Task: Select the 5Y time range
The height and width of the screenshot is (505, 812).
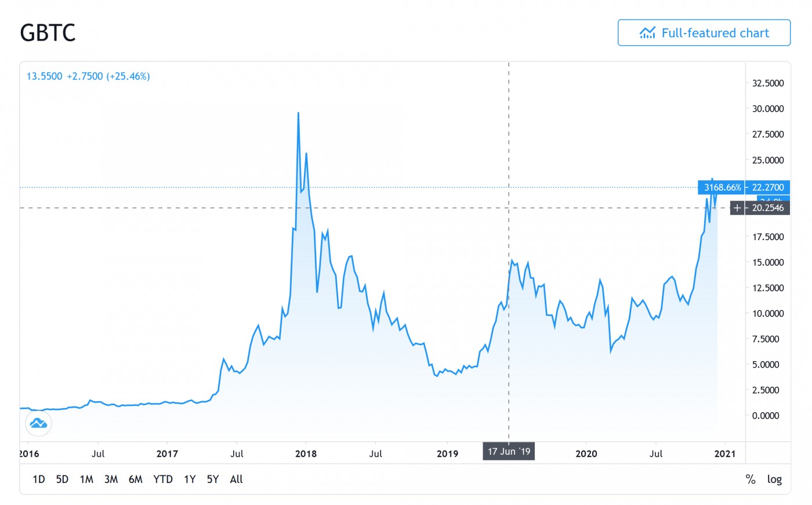Action: point(213,479)
